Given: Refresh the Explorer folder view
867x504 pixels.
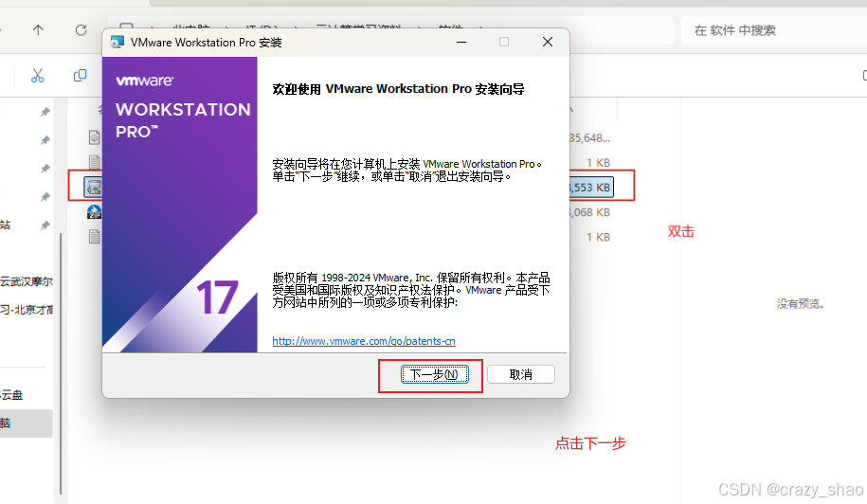Looking at the screenshot, I should (81, 30).
